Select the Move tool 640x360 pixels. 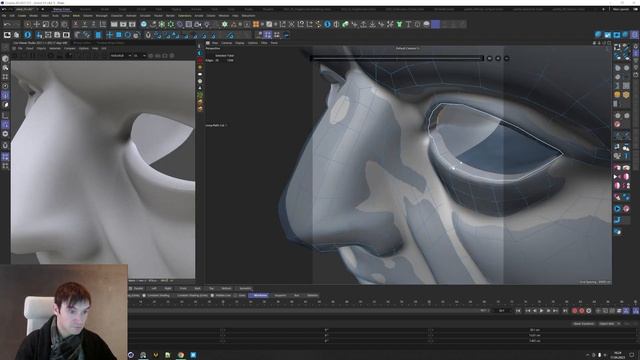click(x=37, y=24)
